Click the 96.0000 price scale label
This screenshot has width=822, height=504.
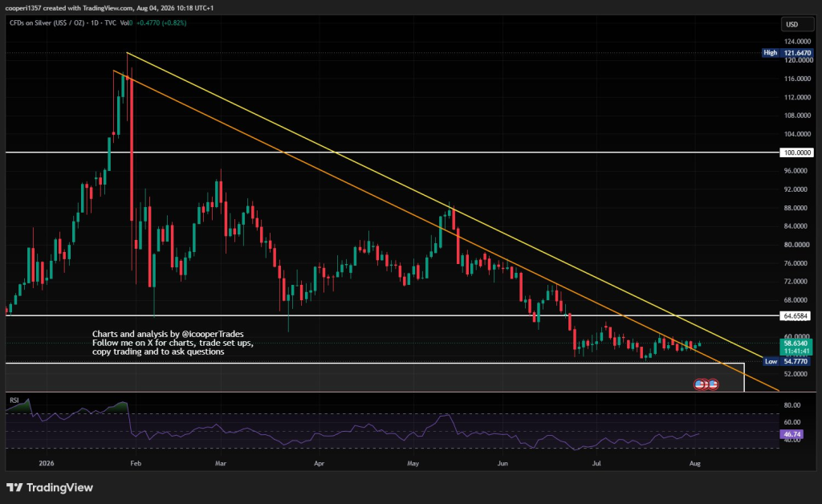tap(797, 171)
